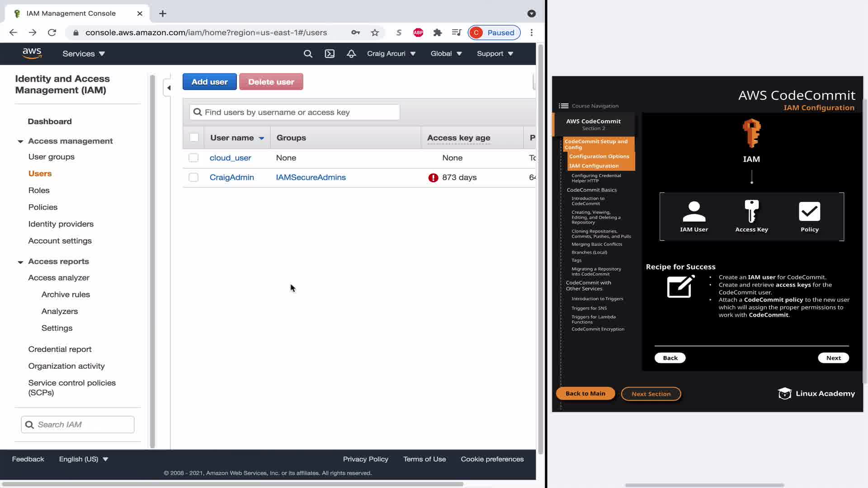Screen dimensions: 868x488
Task: Open the Policies sidebar item
Action: (43, 207)
